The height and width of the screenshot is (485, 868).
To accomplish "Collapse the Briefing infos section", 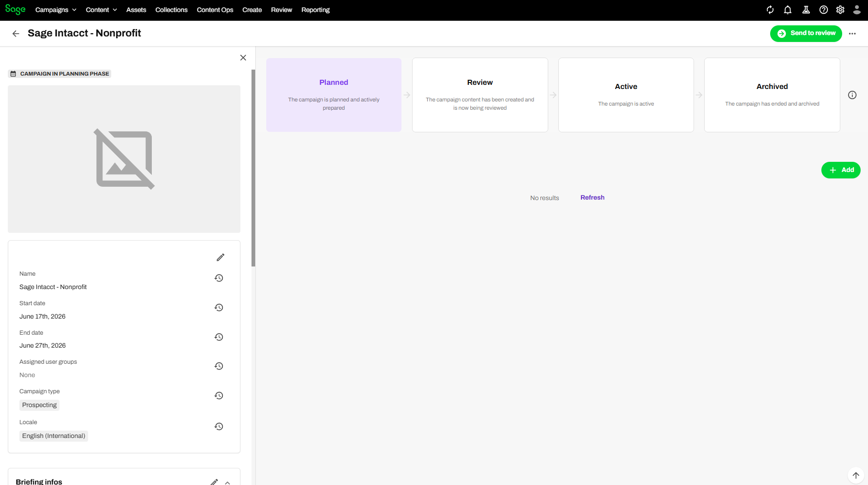I will (227, 482).
